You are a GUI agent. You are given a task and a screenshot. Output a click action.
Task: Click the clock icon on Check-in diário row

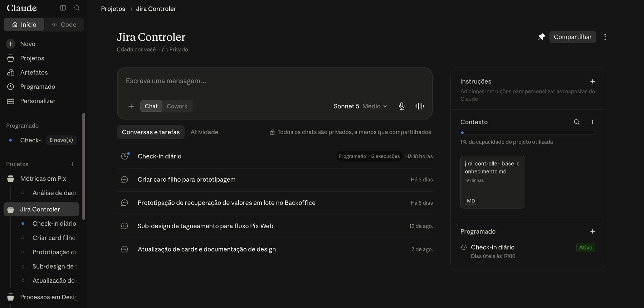point(125,156)
